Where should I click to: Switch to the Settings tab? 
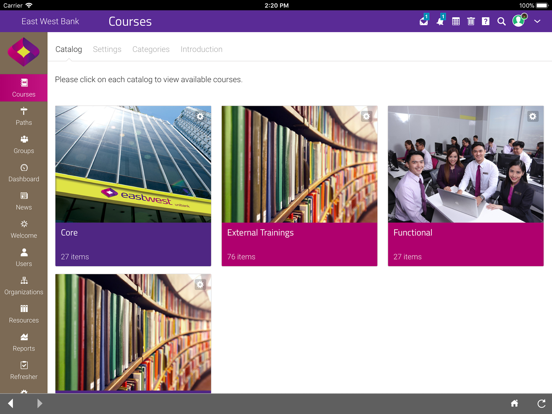(107, 49)
